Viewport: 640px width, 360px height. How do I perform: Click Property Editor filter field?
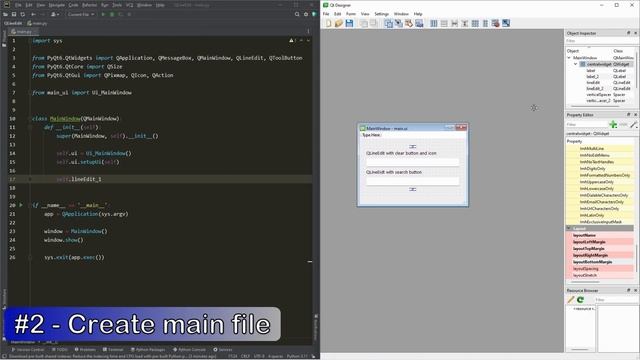click(586, 124)
